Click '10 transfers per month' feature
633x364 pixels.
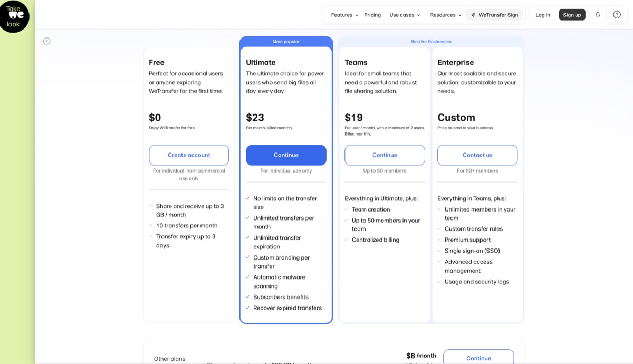[x=187, y=226]
